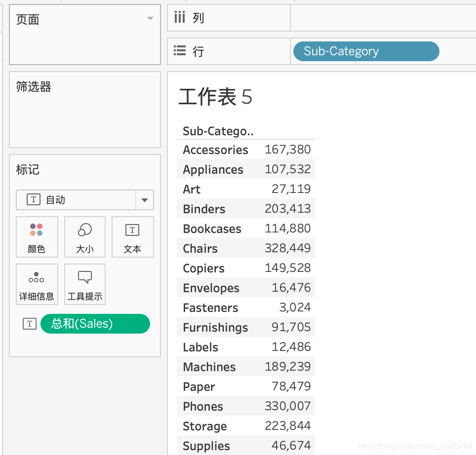
Task: Select the Paper row label
Action: pyautogui.click(x=199, y=387)
